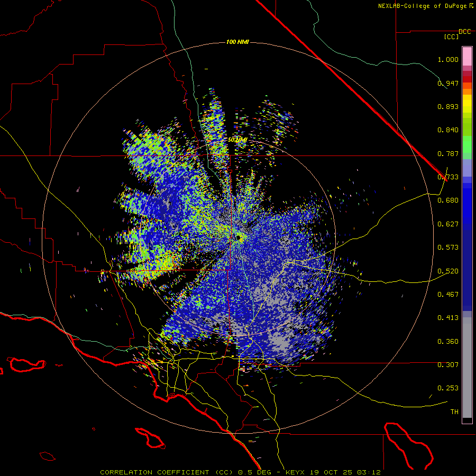Image resolution: width=476 pixels, height=476 pixels.
Task: Click the 19 OCT 25 date text
Action: click(x=332, y=472)
